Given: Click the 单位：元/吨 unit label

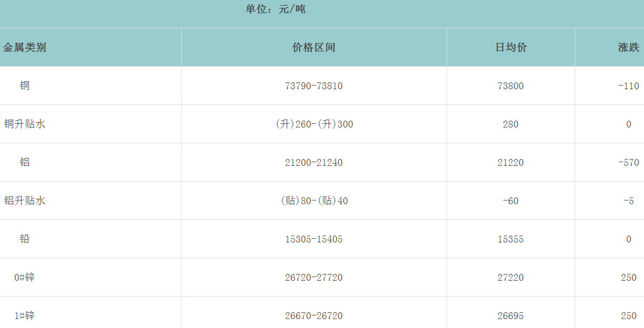Looking at the screenshot, I should tap(276, 9).
